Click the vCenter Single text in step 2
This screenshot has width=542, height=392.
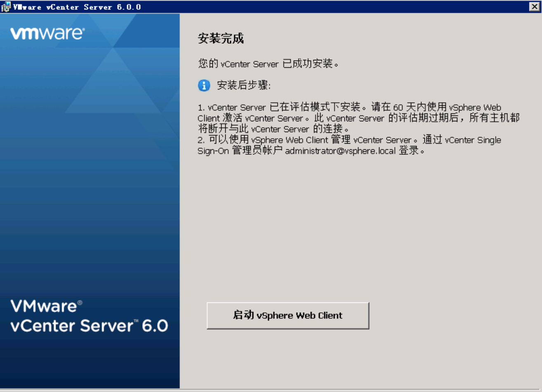click(x=473, y=140)
